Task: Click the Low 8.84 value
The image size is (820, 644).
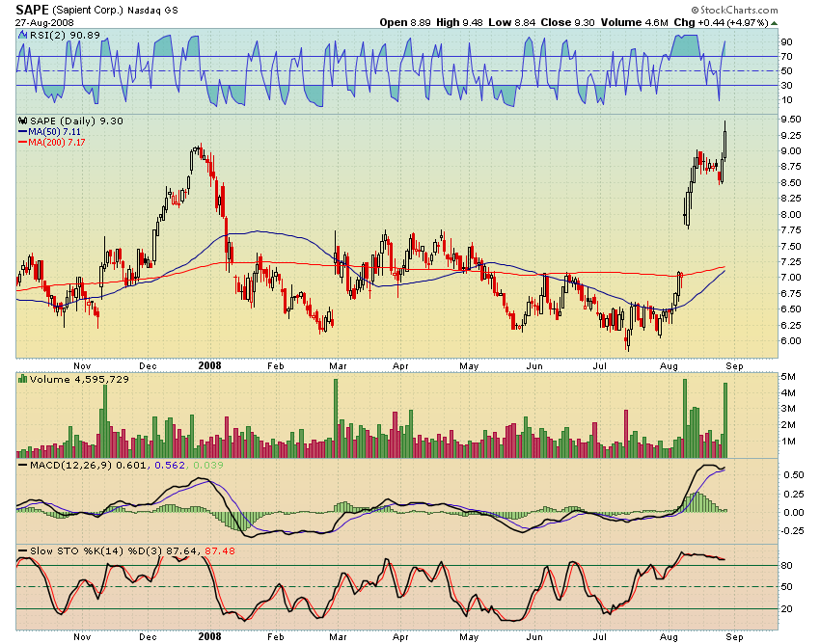Action: (x=512, y=22)
